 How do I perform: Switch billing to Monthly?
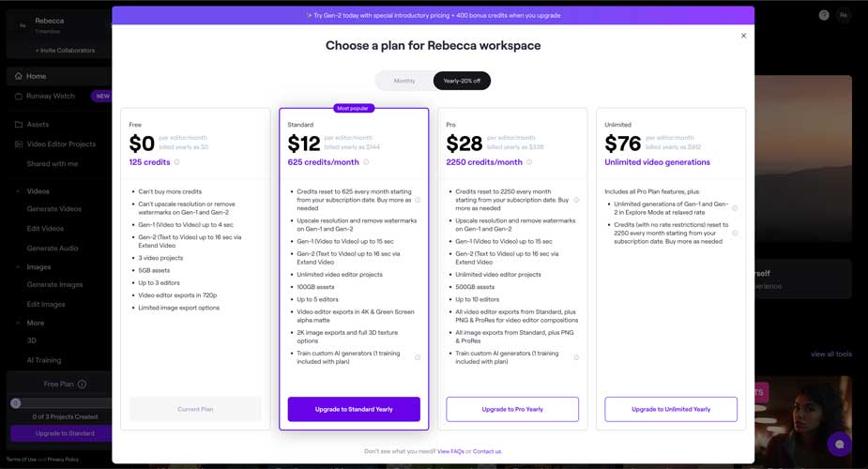[x=404, y=81]
